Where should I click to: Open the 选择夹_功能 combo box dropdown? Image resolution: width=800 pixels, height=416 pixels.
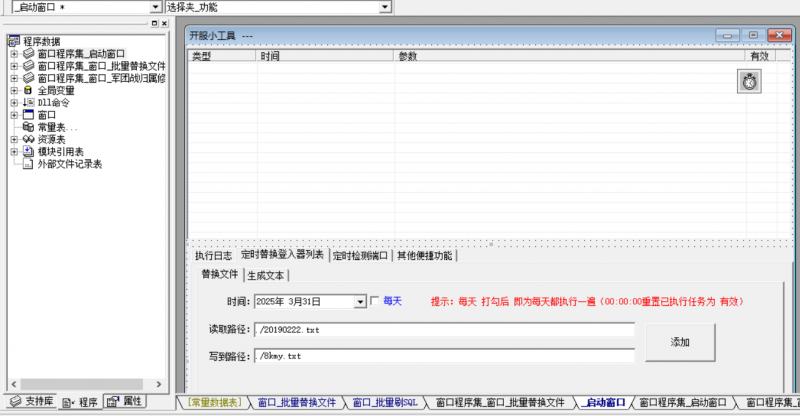[385, 7]
